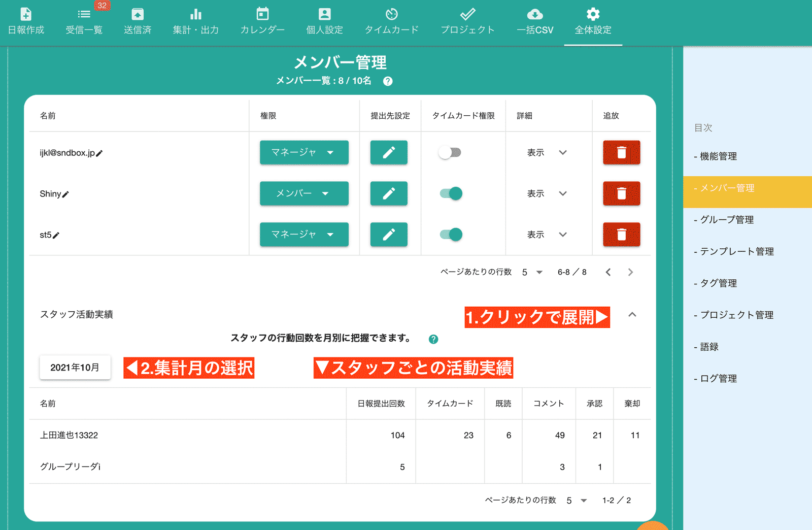812x530 pixels.
Task: Collapse the スタッフ活動実績 section
Action: 632,315
